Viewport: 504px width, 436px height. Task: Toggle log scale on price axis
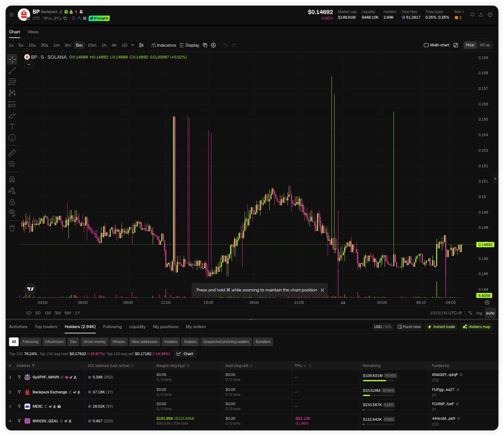click(x=479, y=313)
